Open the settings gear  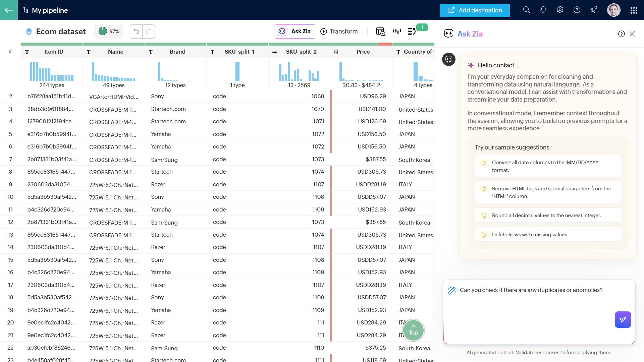coord(560,10)
